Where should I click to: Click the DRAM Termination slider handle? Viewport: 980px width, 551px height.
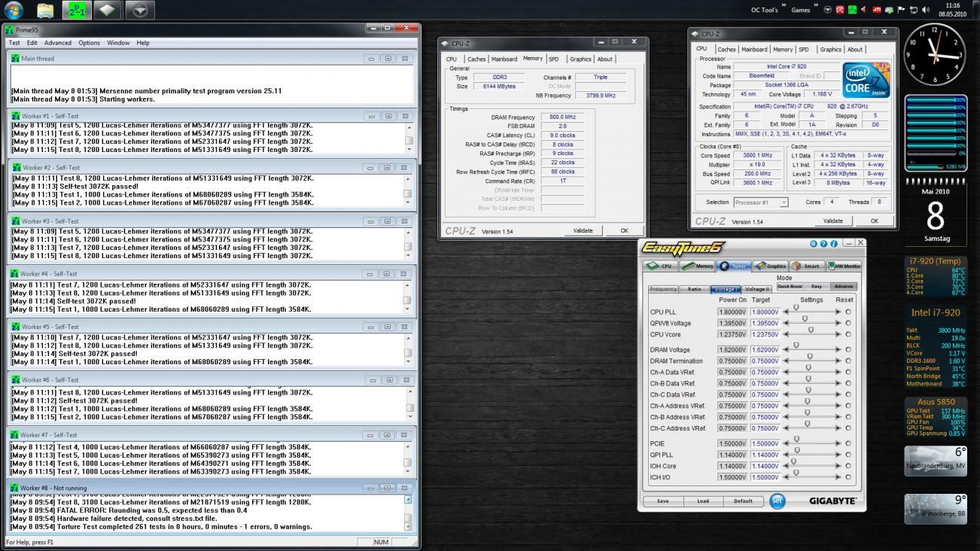[x=810, y=356]
